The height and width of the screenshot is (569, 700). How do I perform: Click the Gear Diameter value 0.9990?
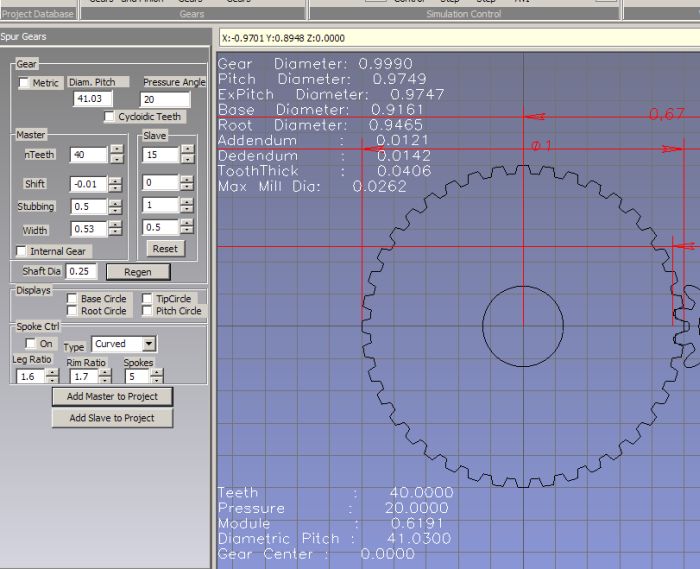point(386,64)
